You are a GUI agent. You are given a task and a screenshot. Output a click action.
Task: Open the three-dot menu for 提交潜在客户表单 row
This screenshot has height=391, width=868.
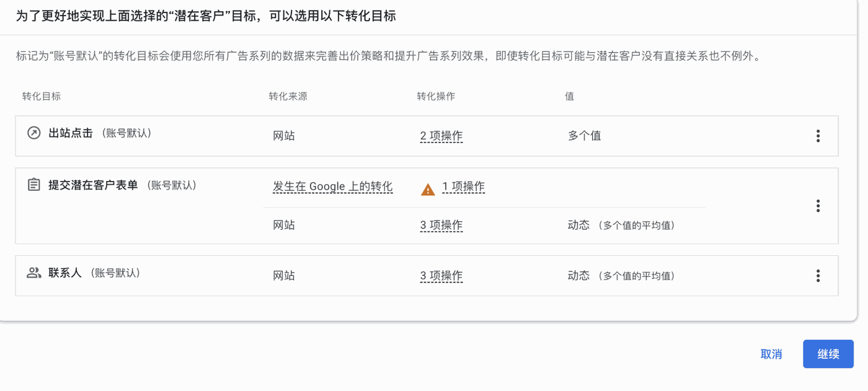(x=818, y=206)
